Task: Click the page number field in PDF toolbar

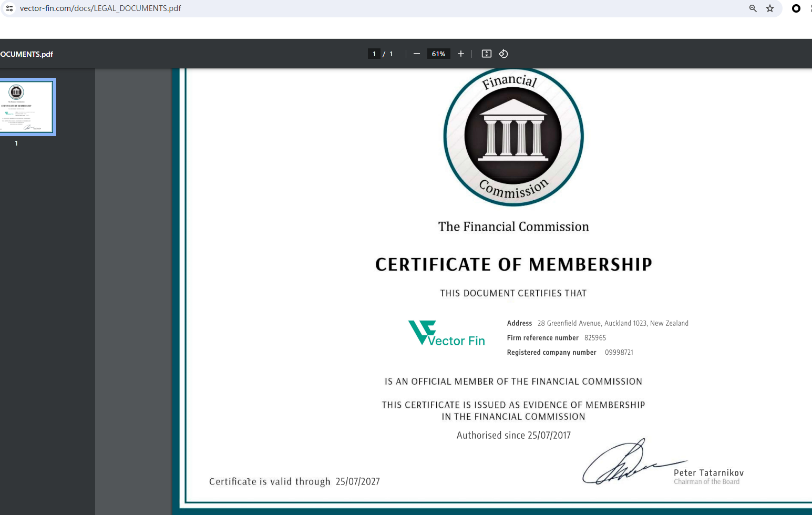Action: pyautogui.click(x=374, y=54)
